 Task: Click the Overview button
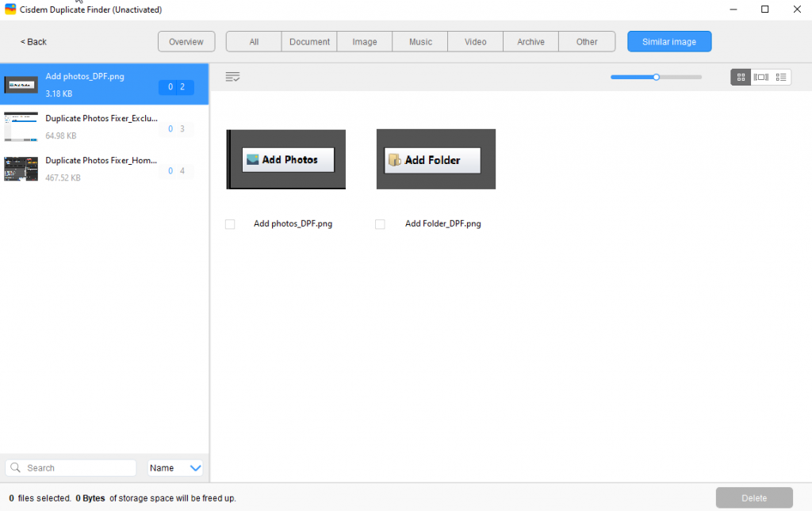[x=186, y=40]
